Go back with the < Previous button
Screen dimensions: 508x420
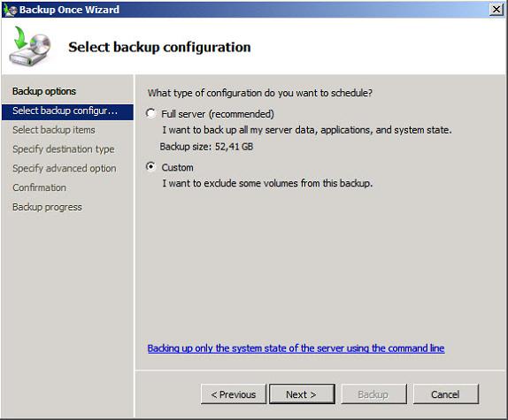[x=234, y=394]
